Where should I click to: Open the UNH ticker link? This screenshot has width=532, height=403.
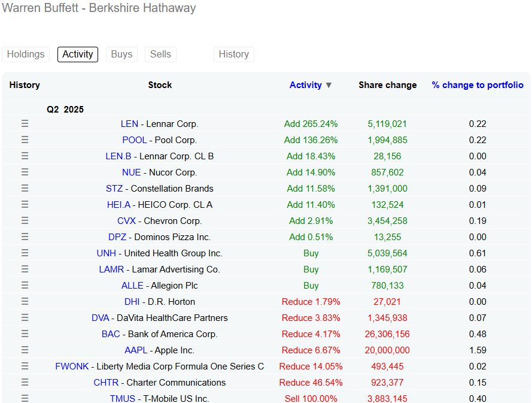pos(106,253)
